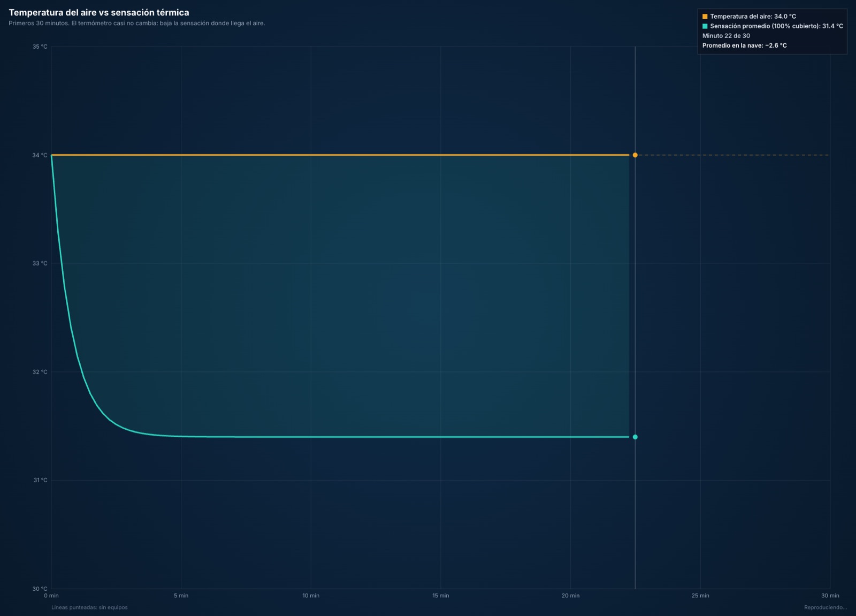
Task: Click the '35 °C' y-axis label
Action: click(x=40, y=47)
